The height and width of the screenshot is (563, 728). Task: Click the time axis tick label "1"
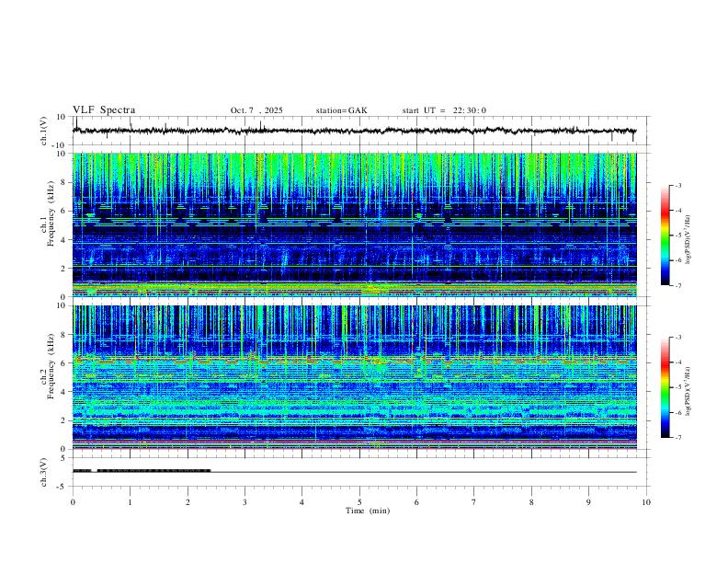pyautogui.click(x=130, y=502)
